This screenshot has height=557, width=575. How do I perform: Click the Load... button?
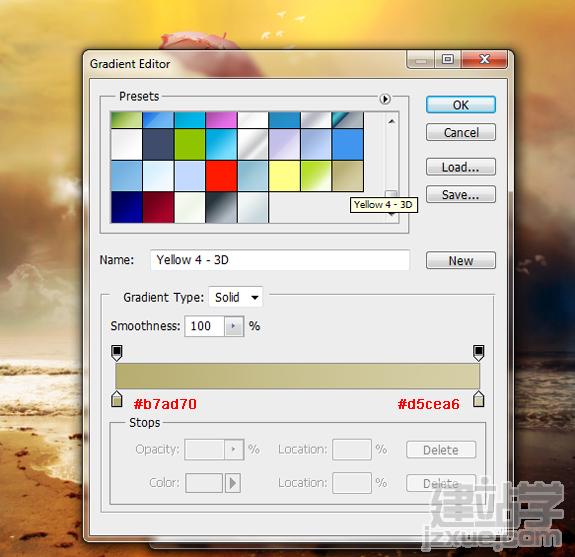(461, 167)
